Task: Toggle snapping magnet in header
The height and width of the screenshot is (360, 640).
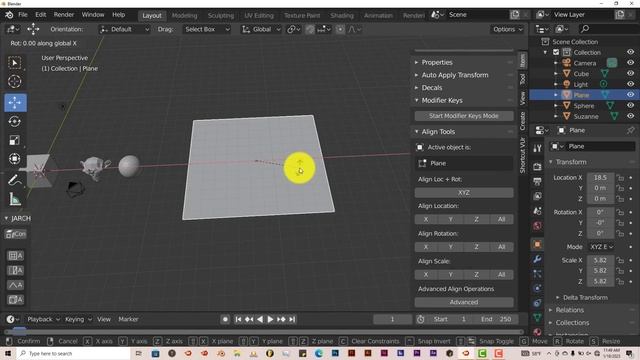Action: point(310,29)
